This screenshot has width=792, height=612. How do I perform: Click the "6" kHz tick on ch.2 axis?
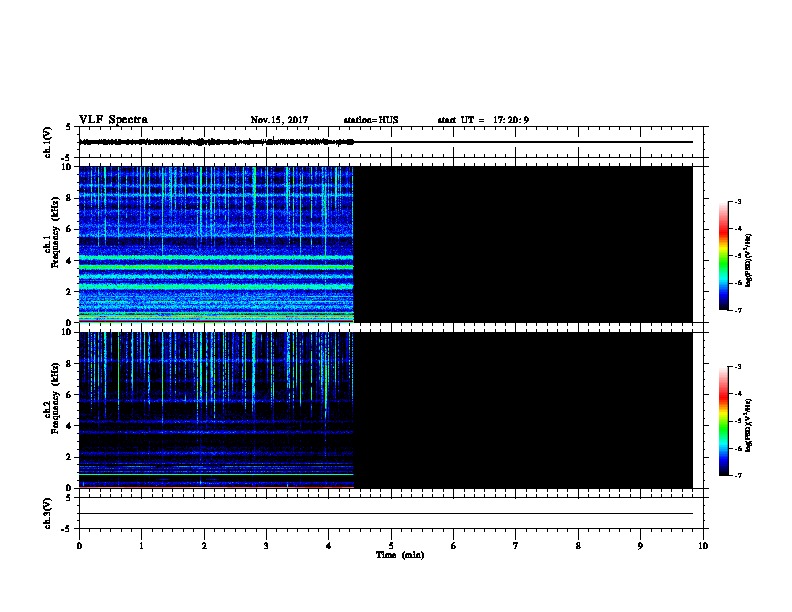click(x=69, y=395)
